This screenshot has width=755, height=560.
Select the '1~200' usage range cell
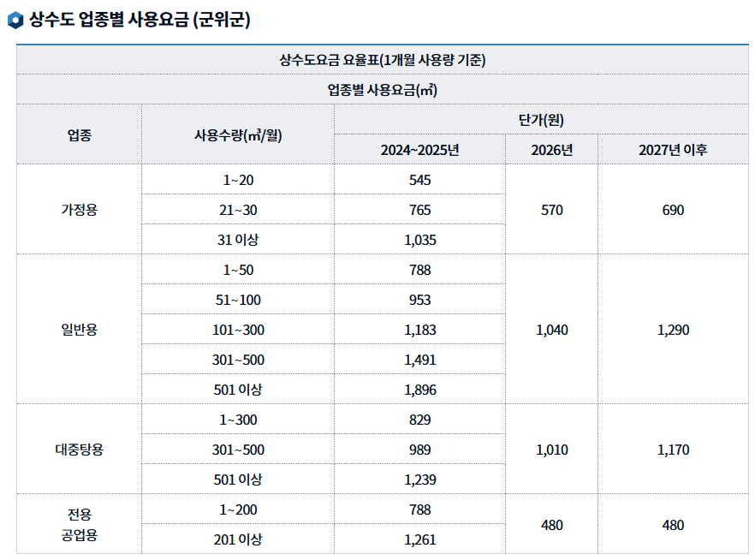point(238,509)
